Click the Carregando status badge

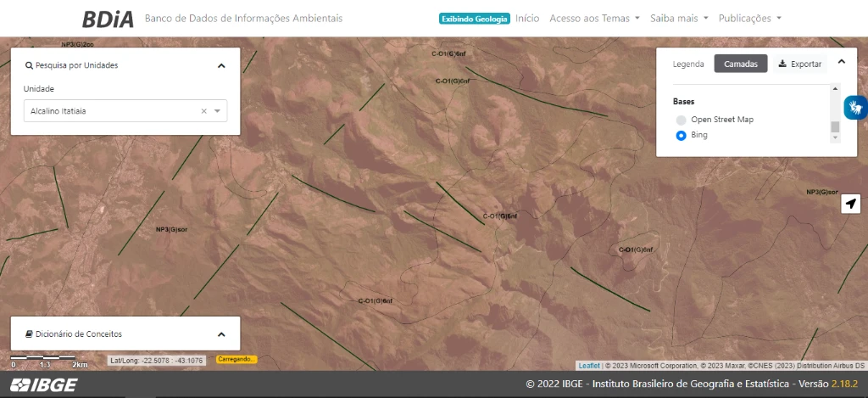tap(237, 359)
